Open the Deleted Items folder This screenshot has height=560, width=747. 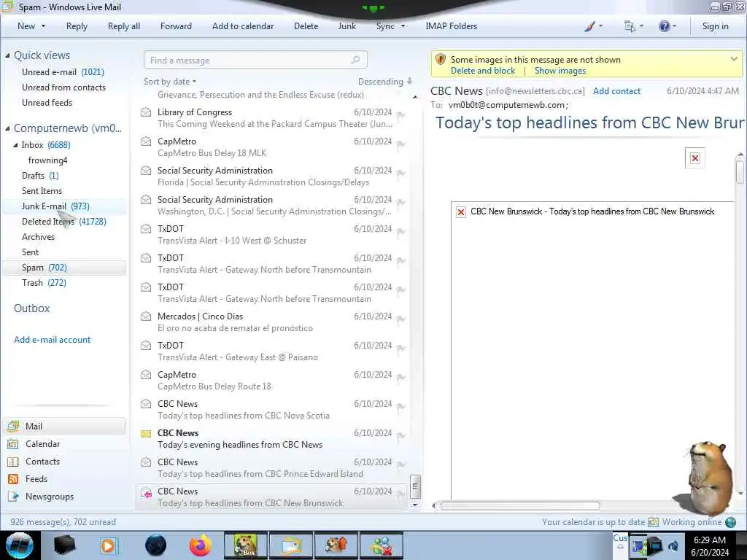pos(64,222)
